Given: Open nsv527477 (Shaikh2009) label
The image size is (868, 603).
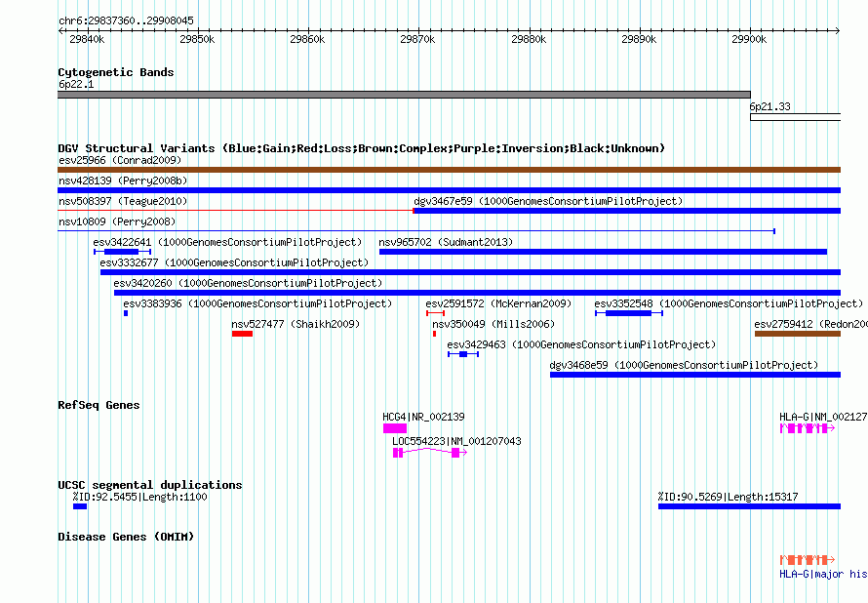Looking at the screenshot, I should [x=296, y=324].
